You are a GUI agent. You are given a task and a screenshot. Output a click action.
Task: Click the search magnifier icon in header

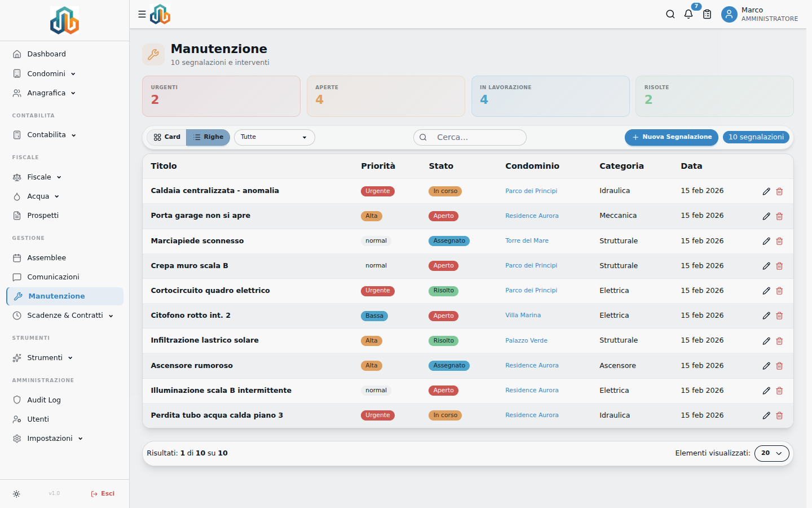pyautogui.click(x=670, y=14)
